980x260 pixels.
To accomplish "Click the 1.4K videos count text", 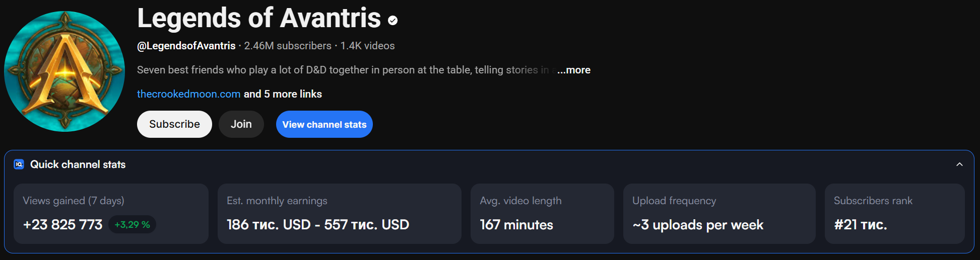I will (x=367, y=46).
